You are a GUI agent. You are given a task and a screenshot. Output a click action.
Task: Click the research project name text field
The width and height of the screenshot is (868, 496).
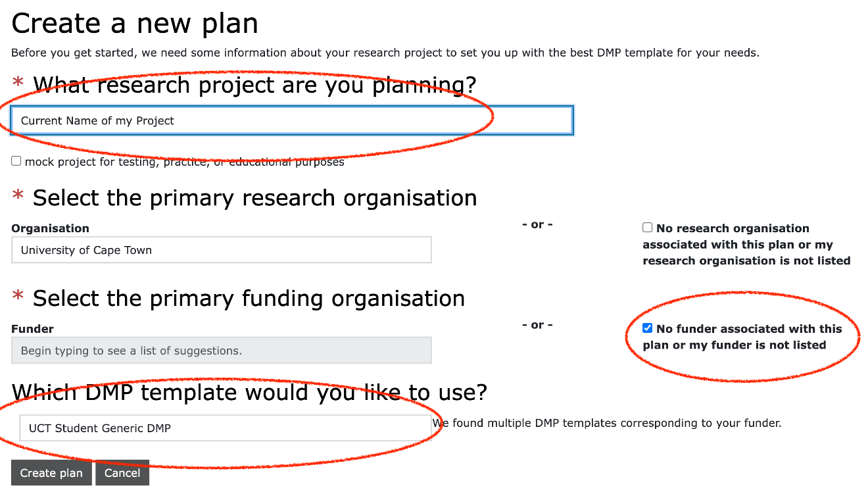pos(291,120)
